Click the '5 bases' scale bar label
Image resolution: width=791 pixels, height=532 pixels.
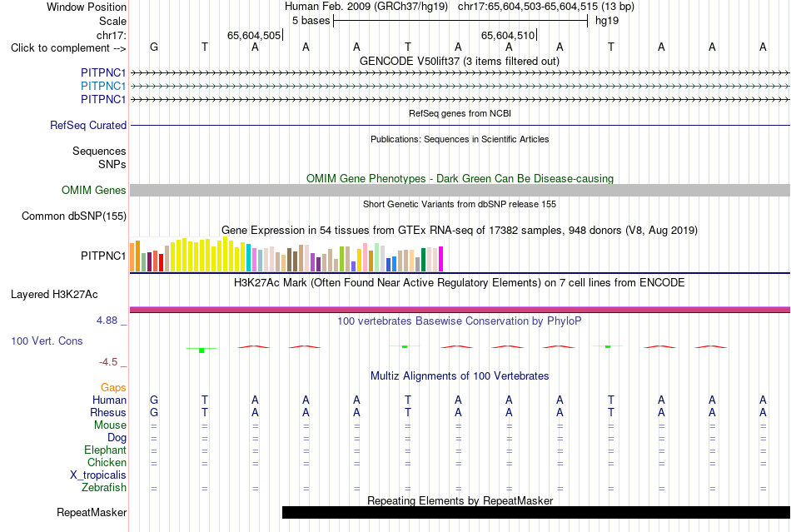point(311,21)
